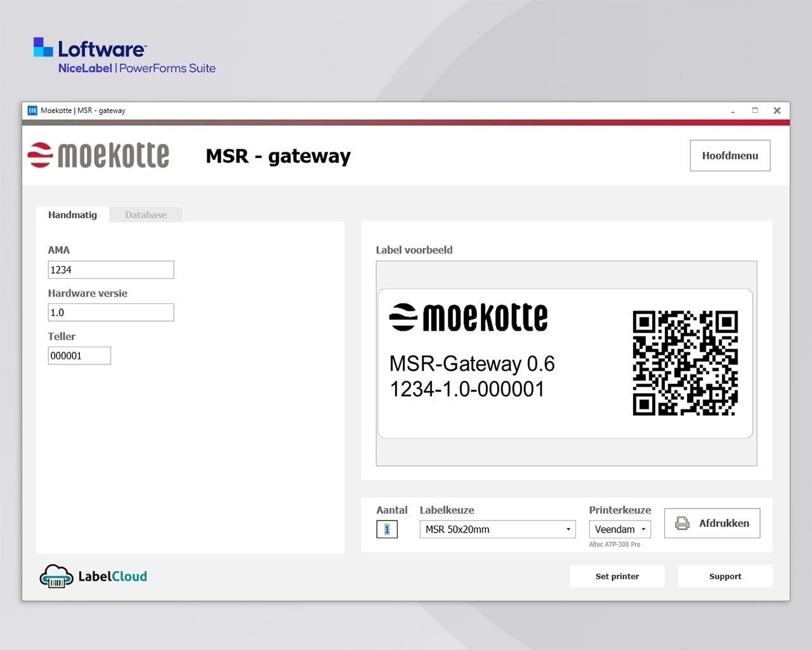This screenshot has height=650, width=812.
Task: Switch to the Database tab
Action: [146, 215]
